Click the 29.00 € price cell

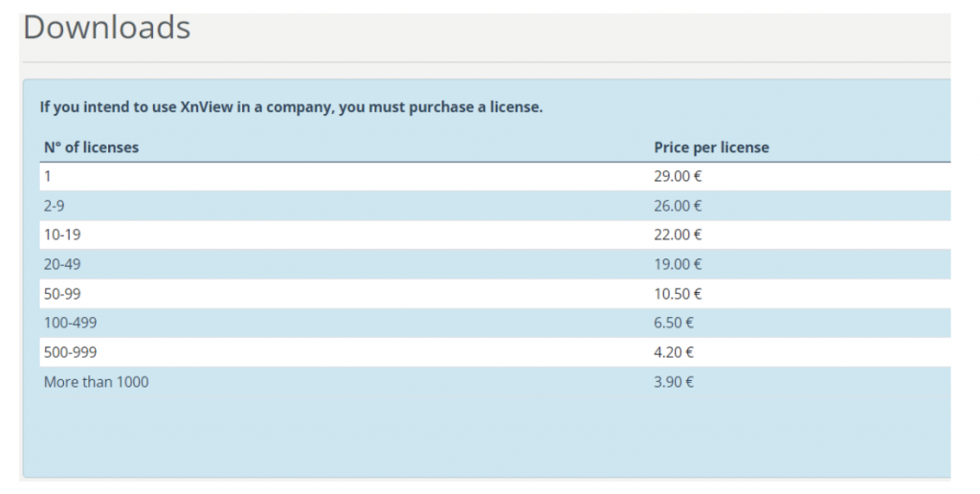[678, 176]
